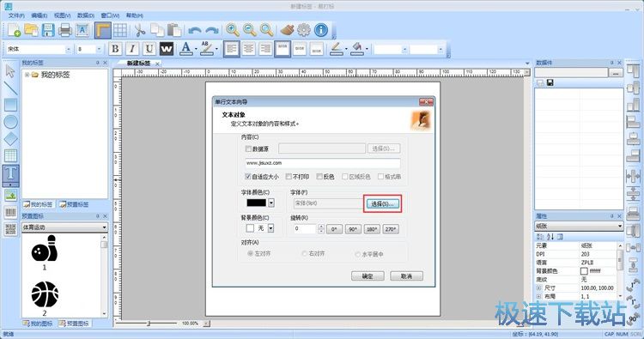This screenshot has height=339, width=644.
Task: Cut selection with scissors icon
Action: pyautogui.click(x=140, y=30)
